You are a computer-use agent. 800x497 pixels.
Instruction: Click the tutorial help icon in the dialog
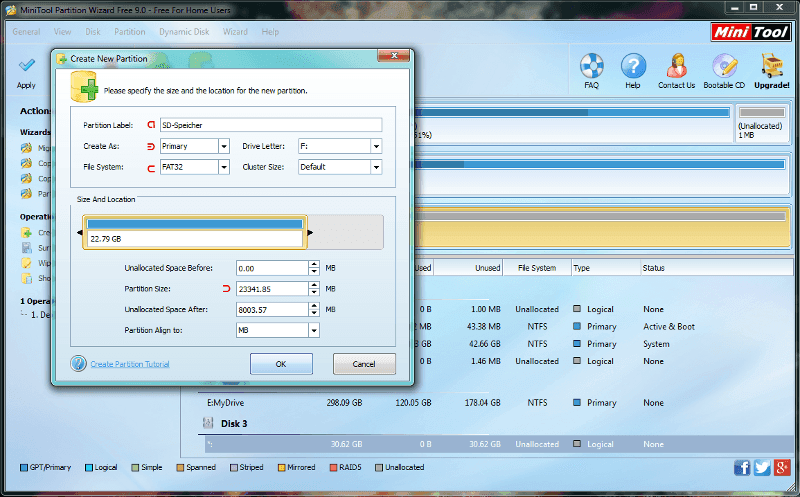point(78,363)
